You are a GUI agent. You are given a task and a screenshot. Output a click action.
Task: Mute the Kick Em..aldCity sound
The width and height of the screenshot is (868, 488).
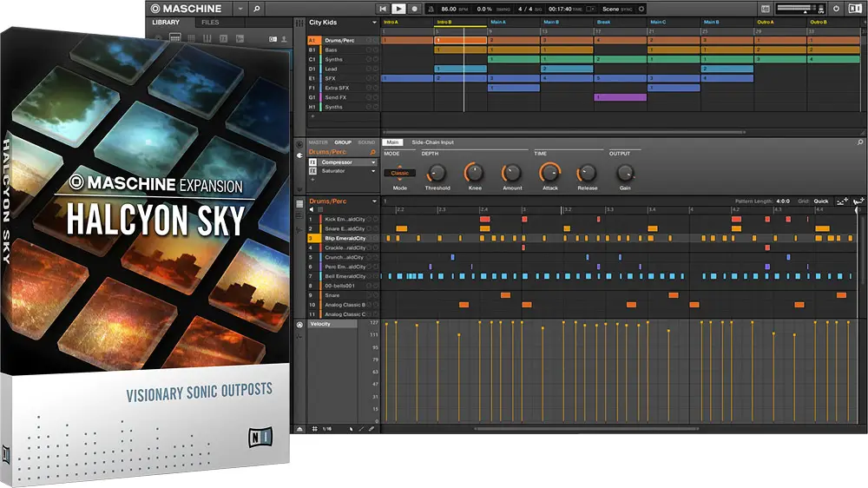click(x=369, y=220)
